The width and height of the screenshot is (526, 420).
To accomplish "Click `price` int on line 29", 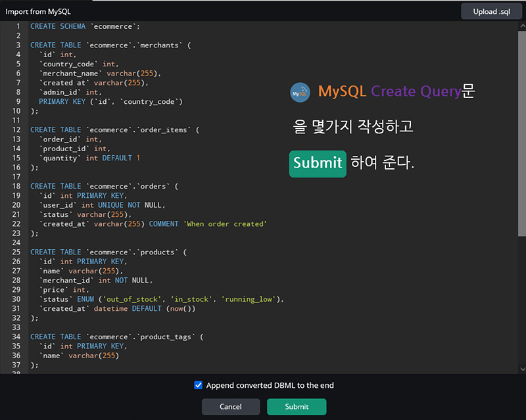I will pos(64,289).
